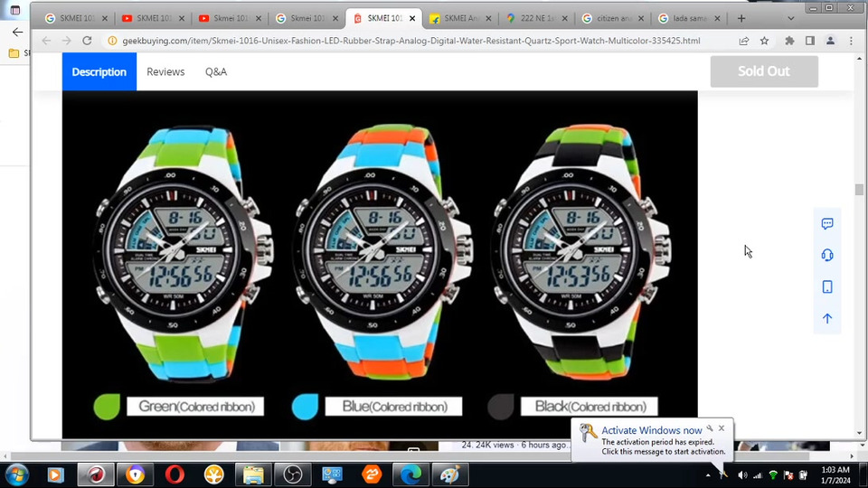Click the scrollbar up arrow
Image resolution: width=868 pixels, height=488 pixels.
tap(859, 58)
